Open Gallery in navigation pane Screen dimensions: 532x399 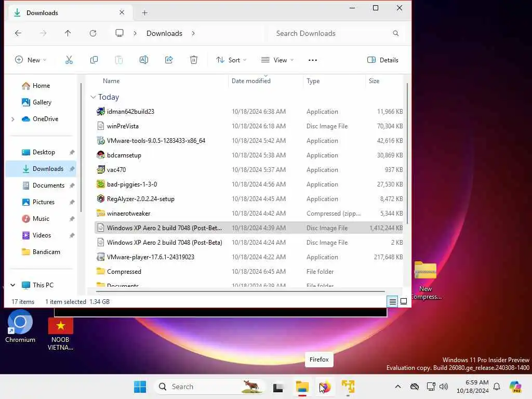[42, 102]
